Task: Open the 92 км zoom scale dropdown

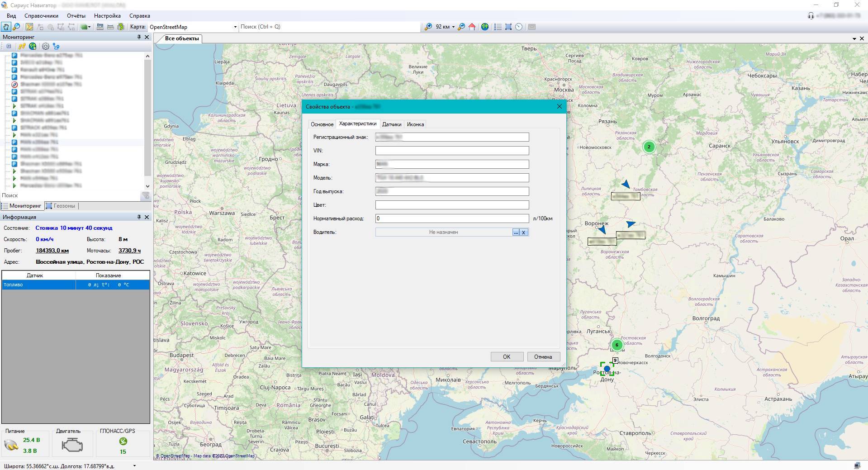Action: point(453,27)
